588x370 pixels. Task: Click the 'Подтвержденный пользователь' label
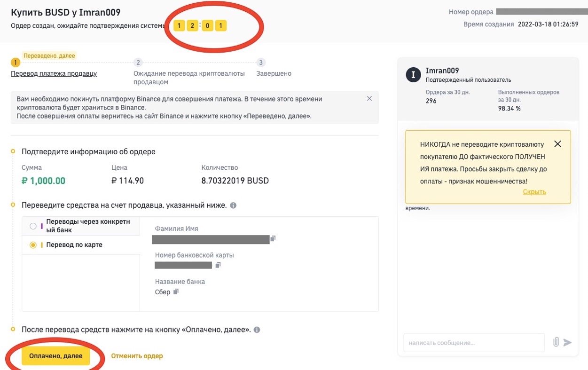pyautogui.click(x=468, y=80)
